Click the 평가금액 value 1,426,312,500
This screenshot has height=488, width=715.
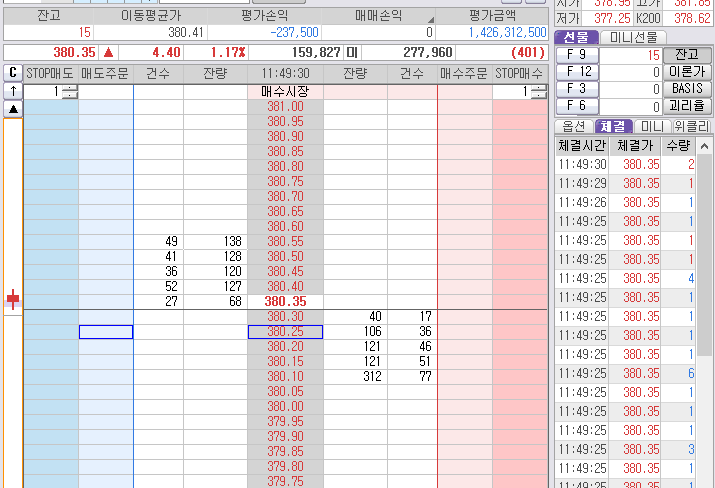click(508, 32)
